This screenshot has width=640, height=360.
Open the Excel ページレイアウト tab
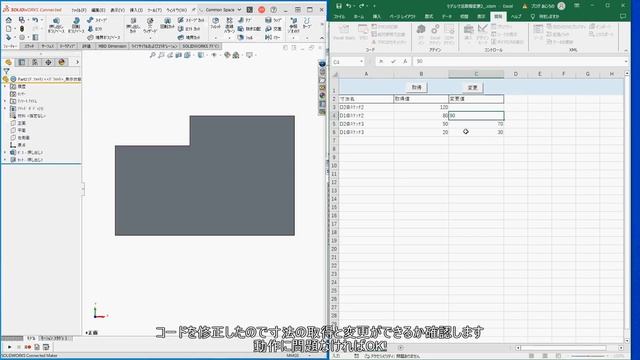[402, 17]
